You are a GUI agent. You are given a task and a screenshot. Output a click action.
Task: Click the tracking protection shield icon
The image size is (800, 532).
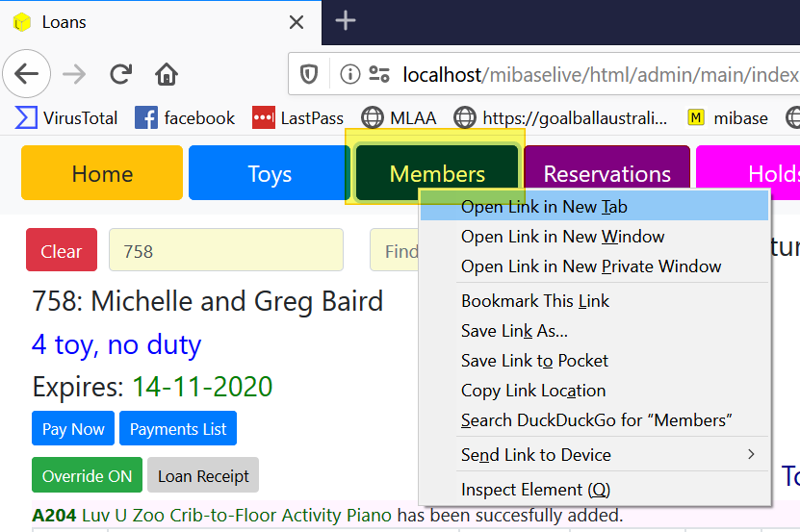(310, 74)
